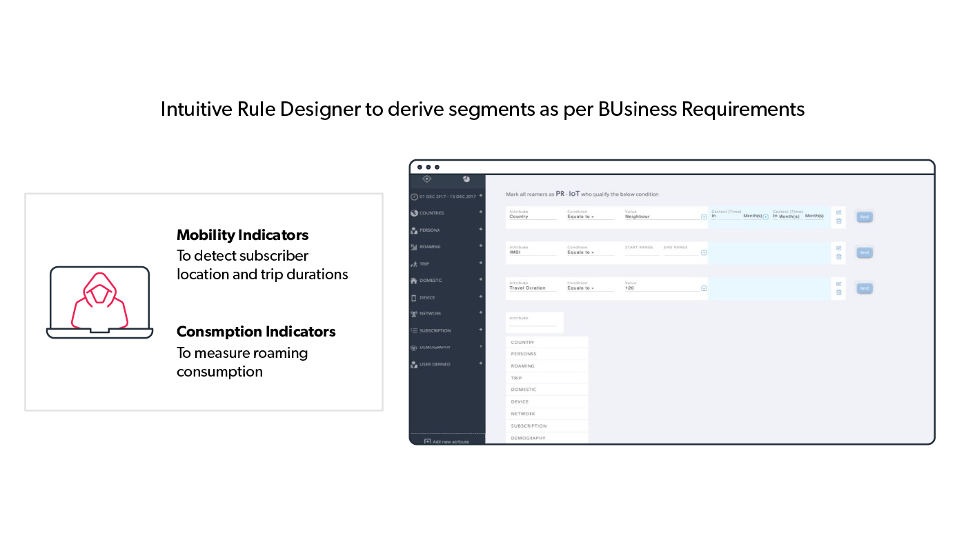The height and width of the screenshot is (560, 966).
Task: Delete the IMSI rule with trash icon
Action: (x=838, y=257)
